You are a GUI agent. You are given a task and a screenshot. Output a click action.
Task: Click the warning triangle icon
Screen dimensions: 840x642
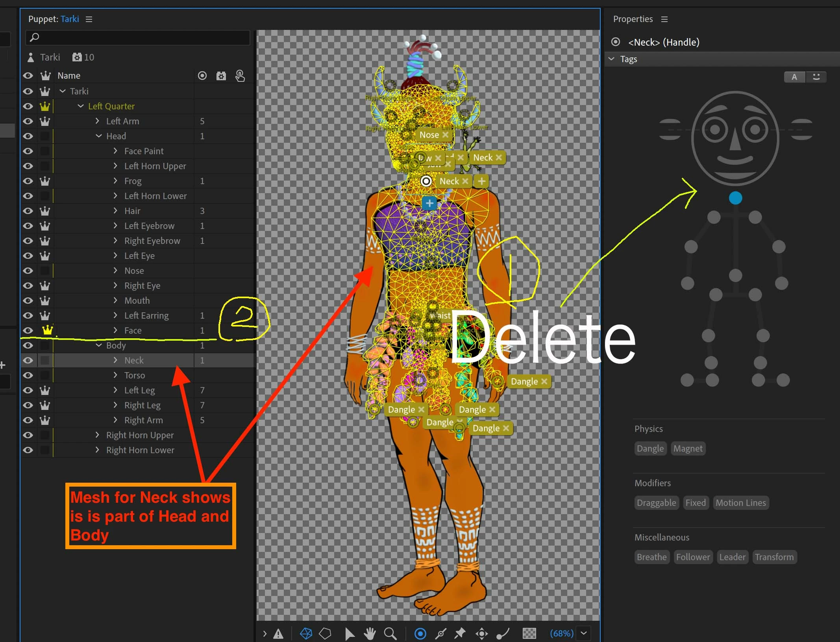(x=278, y=634)
